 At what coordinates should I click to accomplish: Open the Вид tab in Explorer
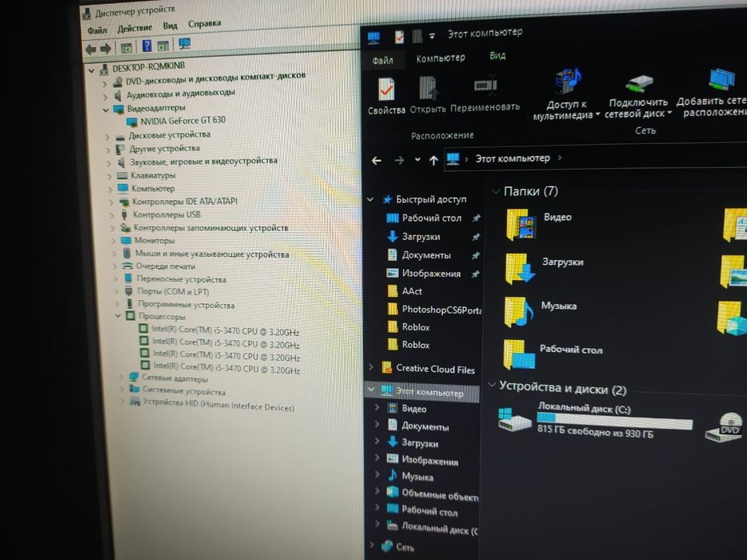click(x=497, y=56)
